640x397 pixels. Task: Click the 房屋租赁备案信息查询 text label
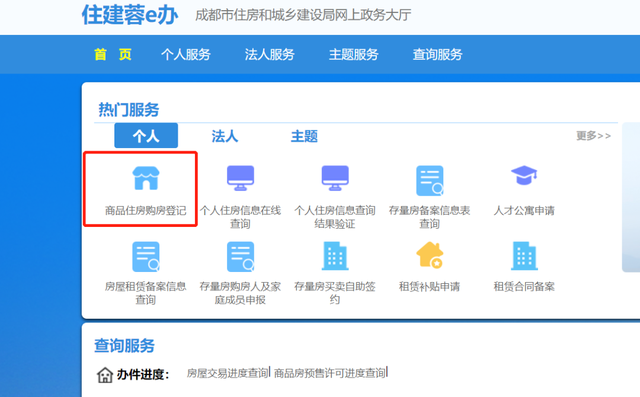146,293
